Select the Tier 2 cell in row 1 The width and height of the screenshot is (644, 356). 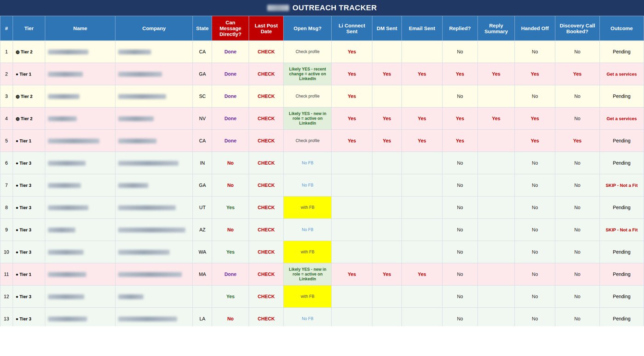coord(29,52)
